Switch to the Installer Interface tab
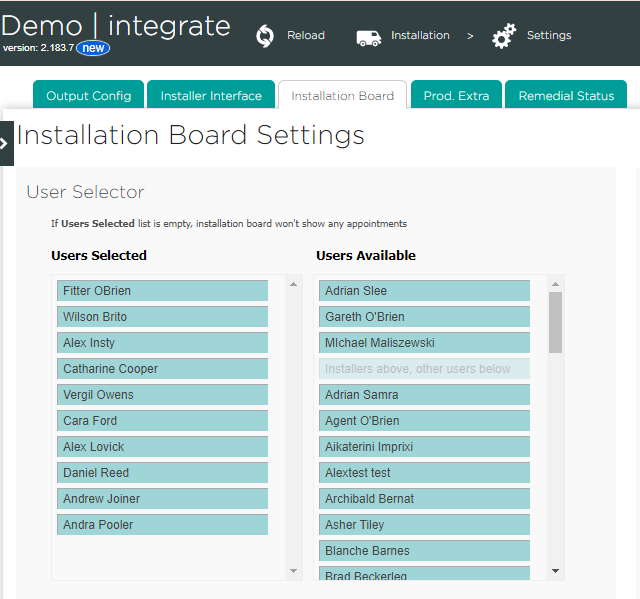The width and height of the screenshot is (640, 599). click(211, 96)
